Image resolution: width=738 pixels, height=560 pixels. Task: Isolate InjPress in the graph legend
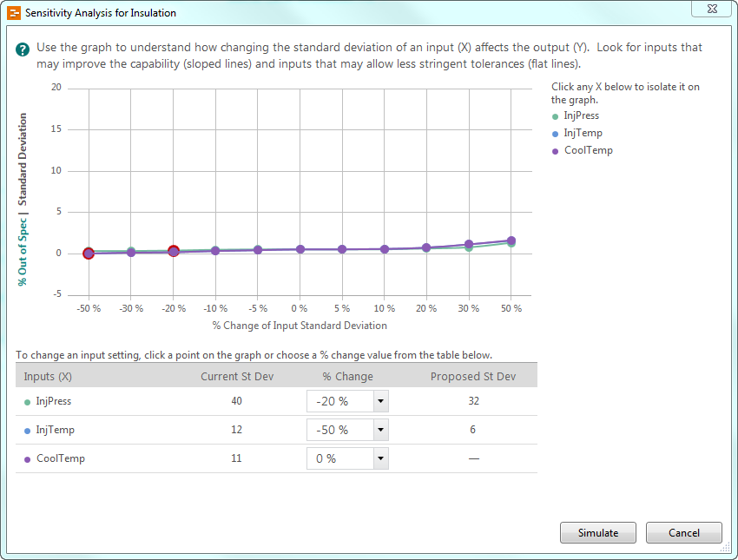(x=581, y=115)
